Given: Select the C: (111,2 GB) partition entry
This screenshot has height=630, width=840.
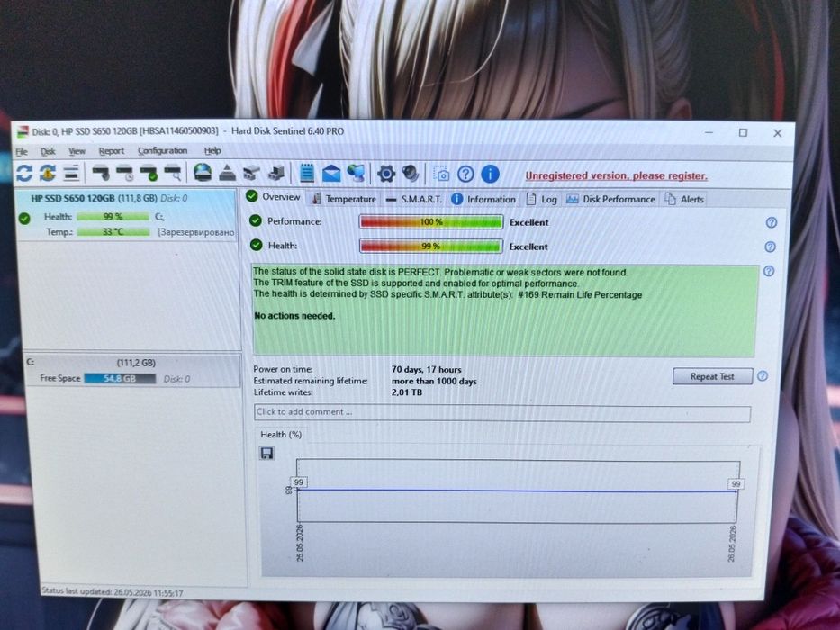Looking at the screenshot, I should pos(131,370).
